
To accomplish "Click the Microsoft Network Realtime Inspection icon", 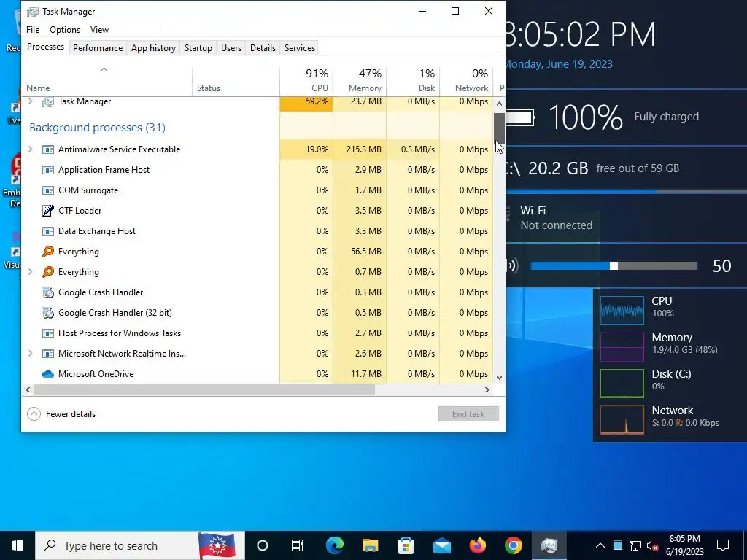I will [x=47, y=354].
